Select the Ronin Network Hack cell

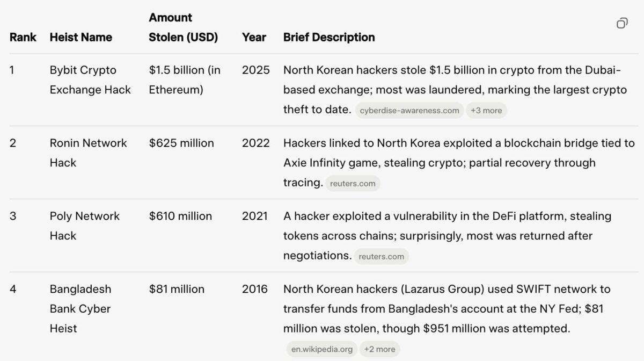pos(89,153)
